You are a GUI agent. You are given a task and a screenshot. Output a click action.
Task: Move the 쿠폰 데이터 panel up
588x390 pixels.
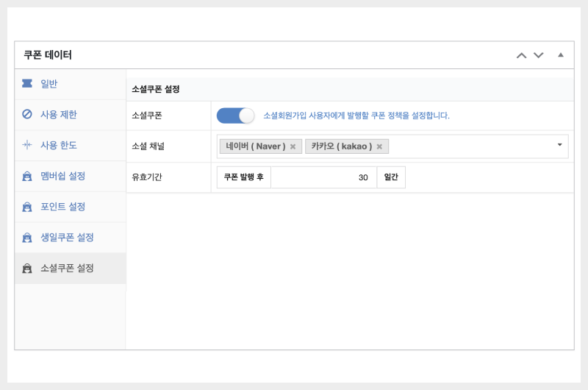click(x=521, y=55)
